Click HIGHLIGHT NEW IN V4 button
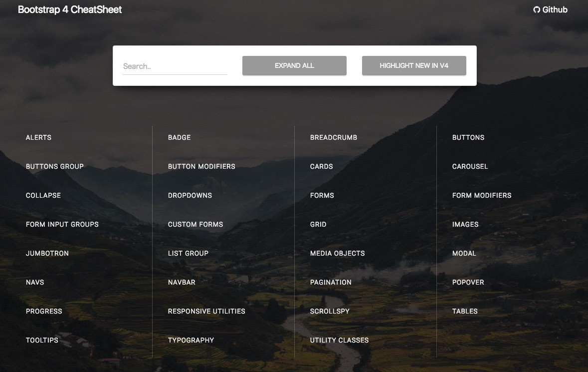Image resolution: width=588 pixels, height=372 pixels. (414, 66)
